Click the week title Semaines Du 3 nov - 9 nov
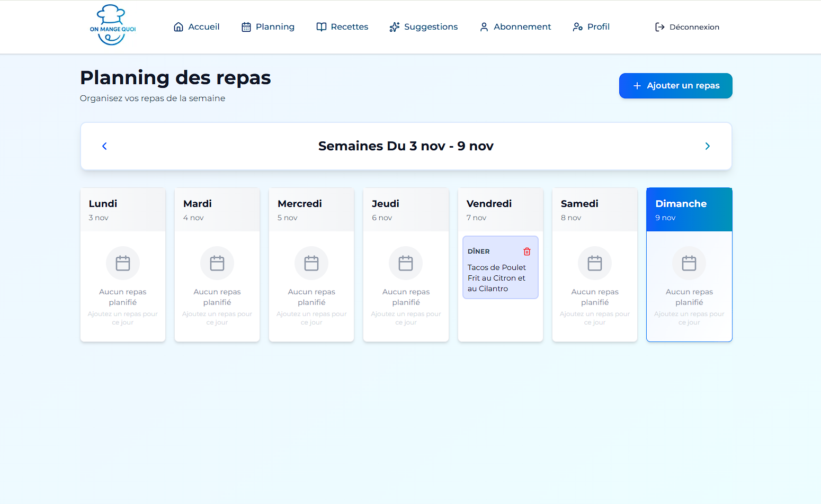The image size is (821, 504). [x=406, y=146]
